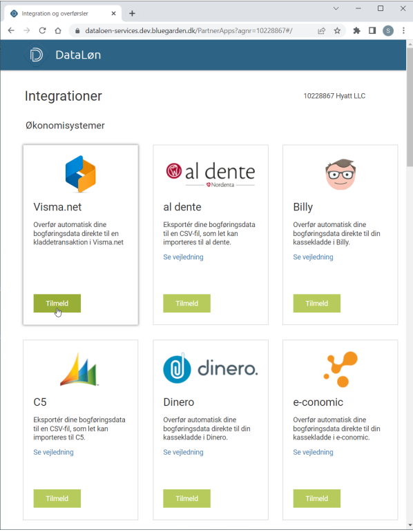This screenshot has height=532, width=413.
Task: Click Tilmeld under Dinero
Action: pos(186,498)
